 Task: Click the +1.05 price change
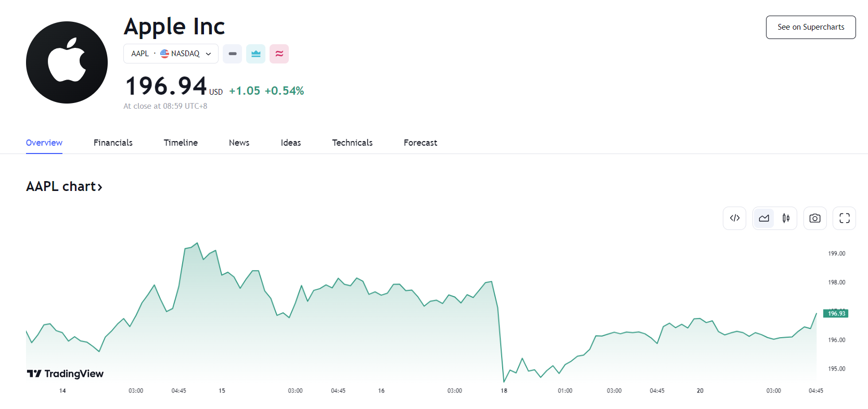[x=245, y=91]
